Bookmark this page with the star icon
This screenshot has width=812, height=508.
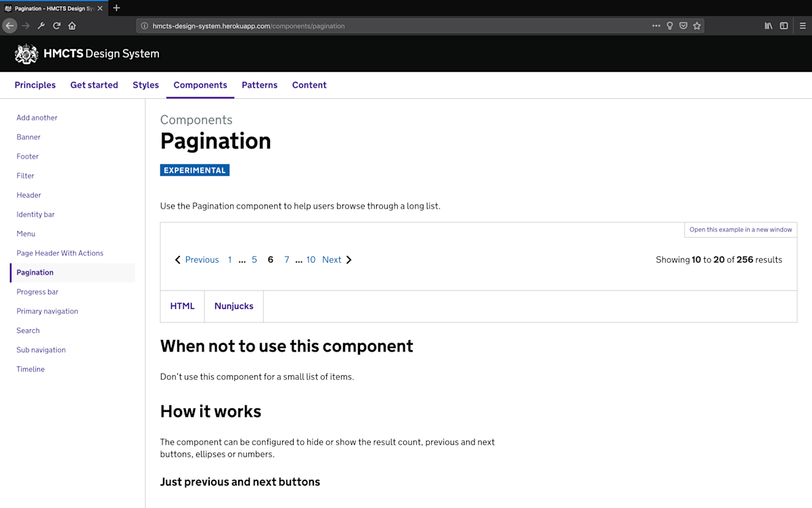(697, 26)
